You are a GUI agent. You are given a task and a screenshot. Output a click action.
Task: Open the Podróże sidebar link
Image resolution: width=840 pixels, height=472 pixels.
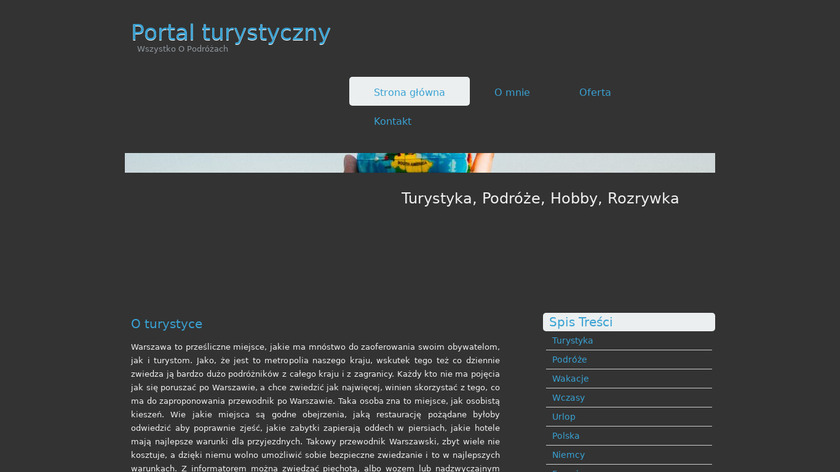569,359
